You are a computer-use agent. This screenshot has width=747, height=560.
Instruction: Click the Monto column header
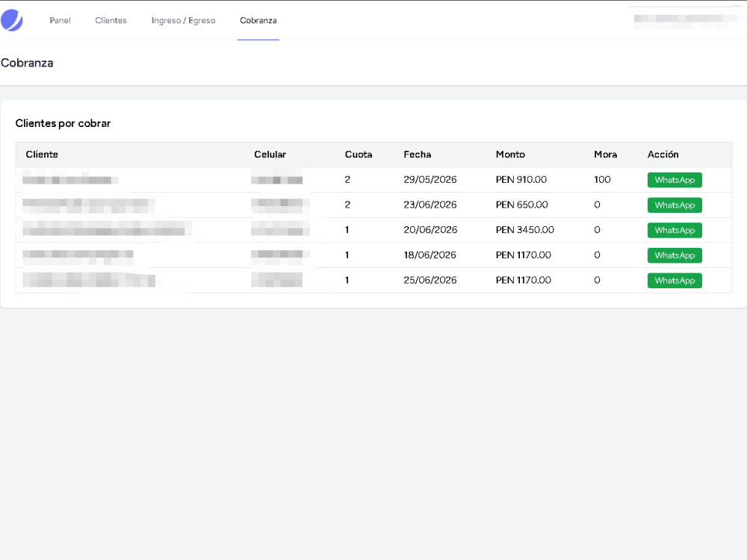coord(510,155)
